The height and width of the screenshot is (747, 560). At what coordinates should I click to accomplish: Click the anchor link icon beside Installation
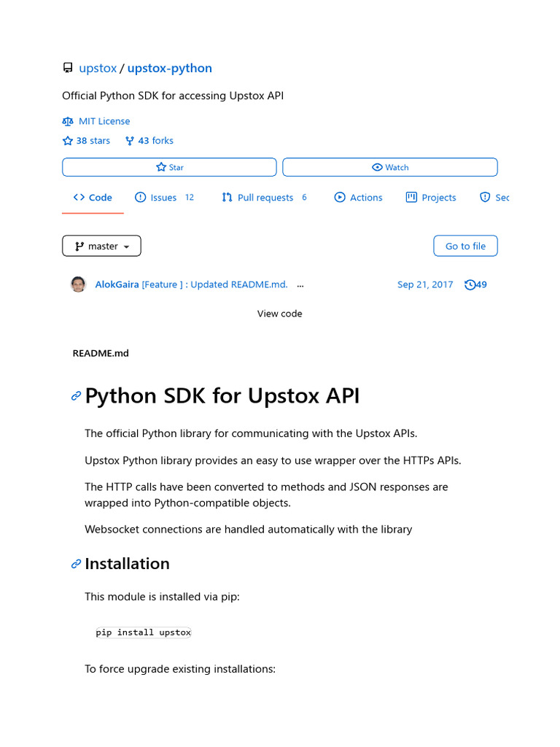pos(76,564)
